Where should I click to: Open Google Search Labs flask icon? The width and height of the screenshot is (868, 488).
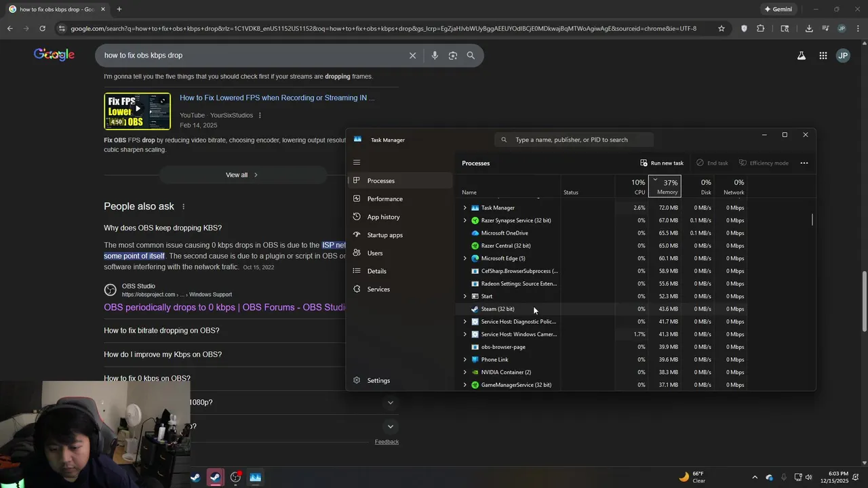click(x=801, y=56)
